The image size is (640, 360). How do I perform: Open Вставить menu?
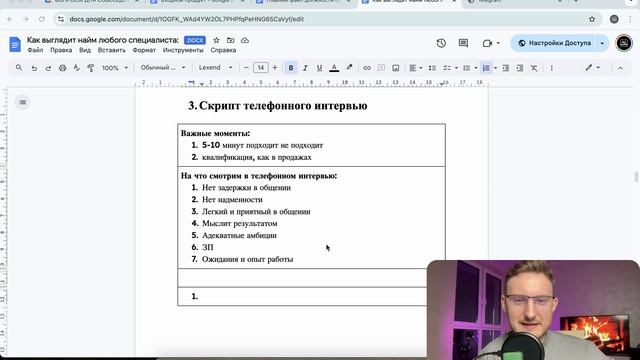[111, 50]
